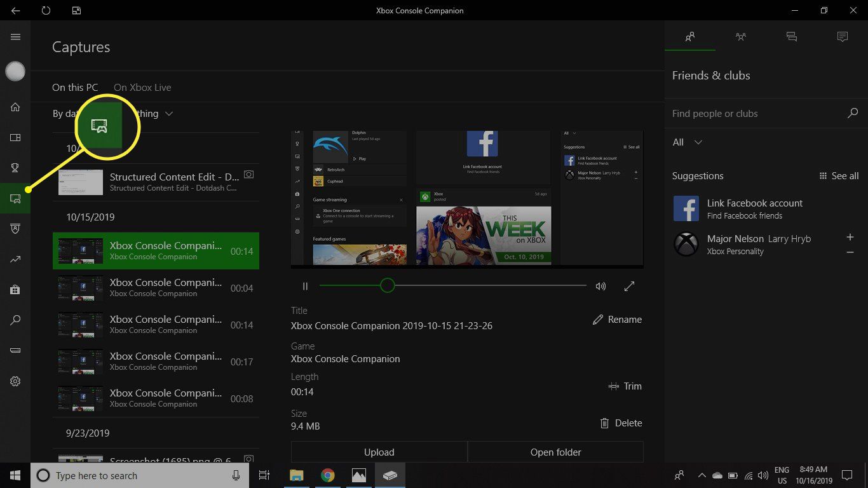Open the console Connection icon

pos(15,351)
